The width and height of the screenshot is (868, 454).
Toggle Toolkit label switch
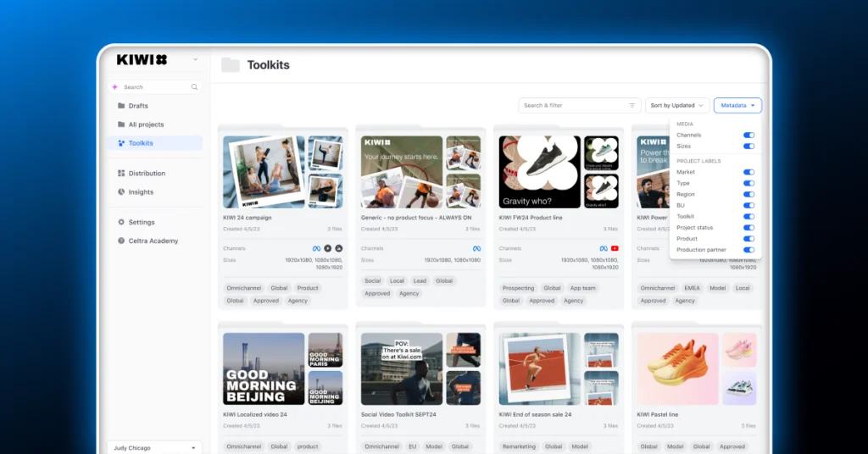(748, 216)
